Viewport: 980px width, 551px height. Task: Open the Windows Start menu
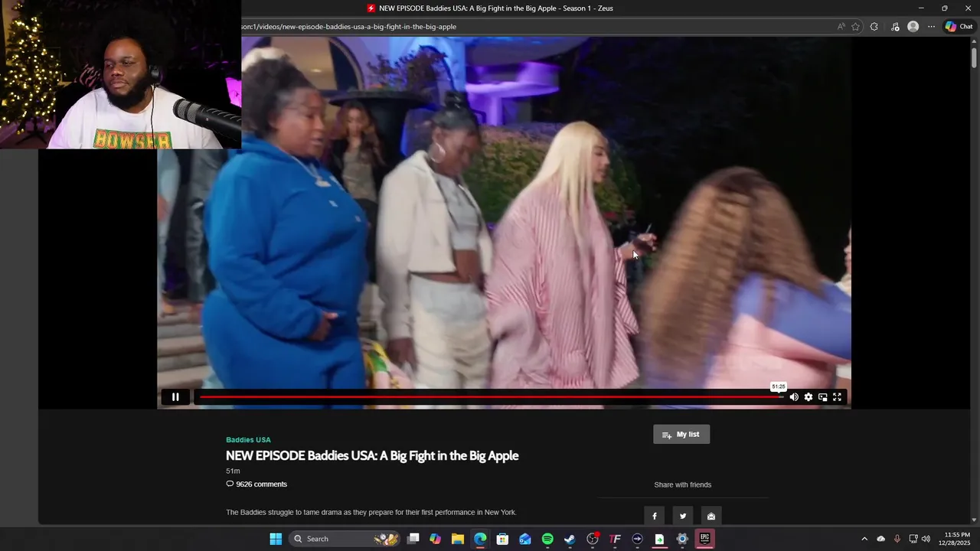point(276,539)
